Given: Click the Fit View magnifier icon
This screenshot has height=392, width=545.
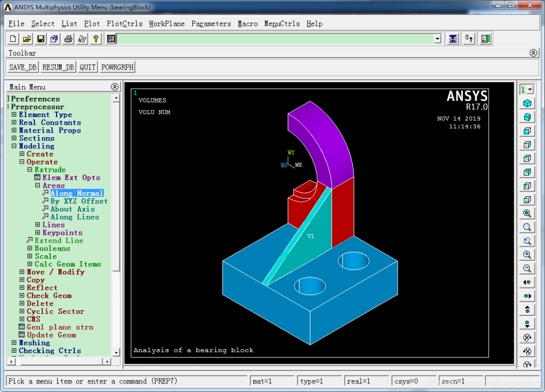Looking at the screenshot, I should click(x=527, y=213).
